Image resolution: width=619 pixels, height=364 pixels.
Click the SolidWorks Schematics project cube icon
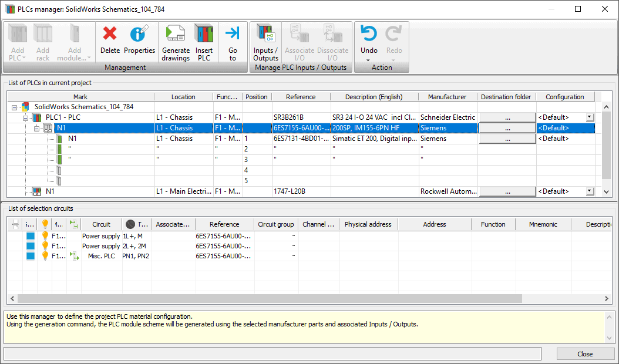[26, 107]
